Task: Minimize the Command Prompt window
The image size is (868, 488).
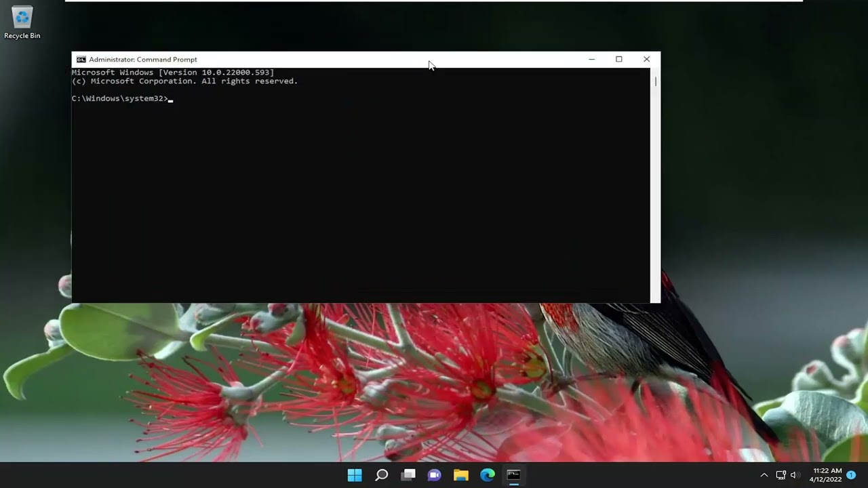Action: point(591,60)
